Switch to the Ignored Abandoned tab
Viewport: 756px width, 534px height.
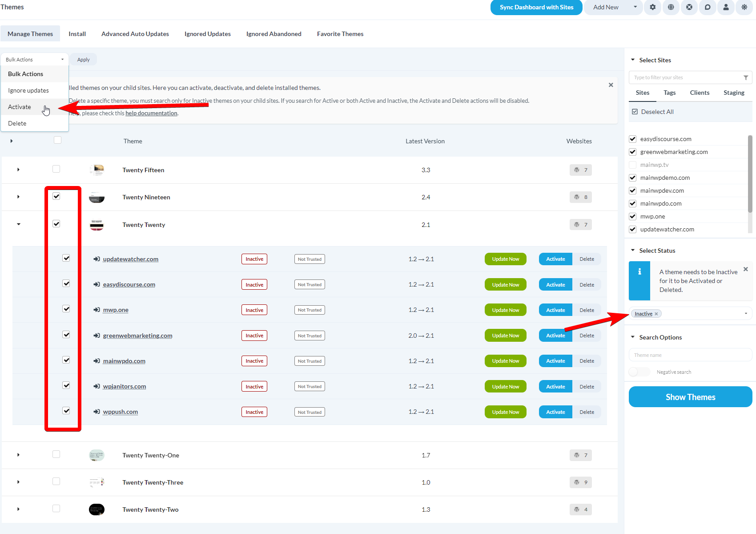point(273,33)
